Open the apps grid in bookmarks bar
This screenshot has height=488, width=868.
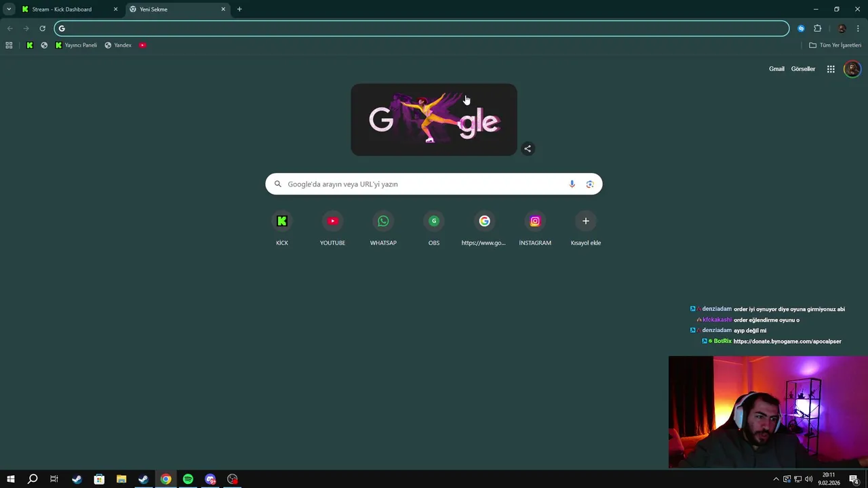pos(9,45)
